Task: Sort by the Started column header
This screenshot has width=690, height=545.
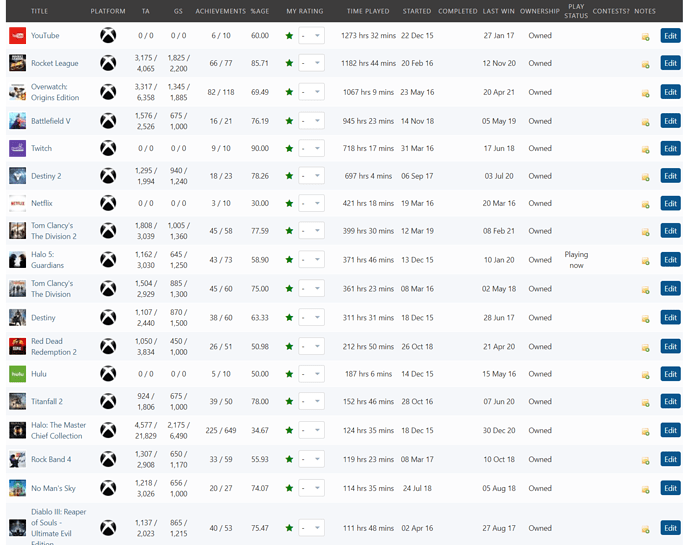Action: pyautogui.click(x=417, y=11)
